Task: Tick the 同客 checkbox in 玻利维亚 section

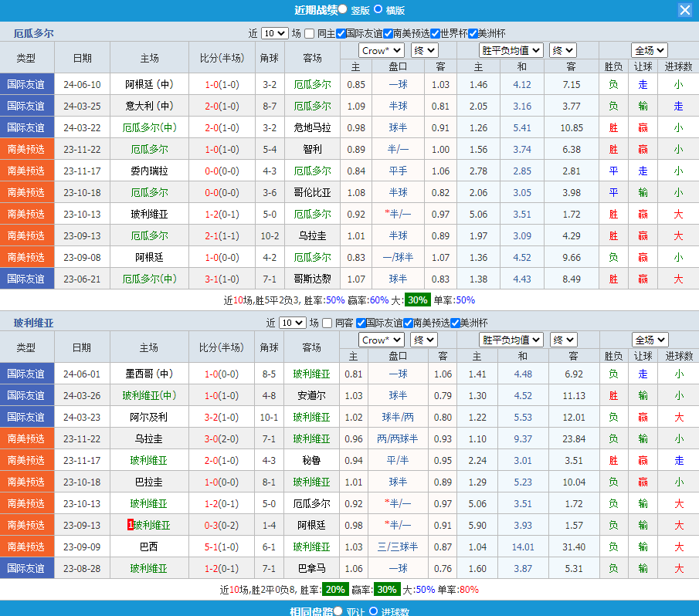Action: point(327,323)
